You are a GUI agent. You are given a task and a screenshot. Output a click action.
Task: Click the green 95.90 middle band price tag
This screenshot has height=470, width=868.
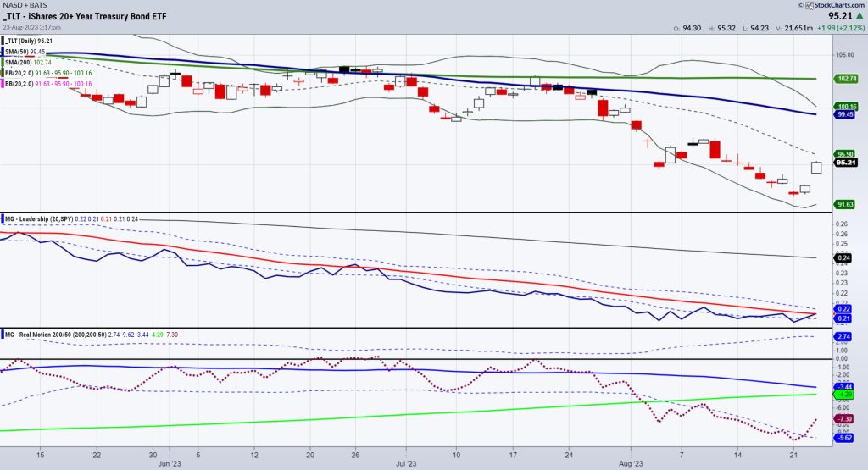845,154
